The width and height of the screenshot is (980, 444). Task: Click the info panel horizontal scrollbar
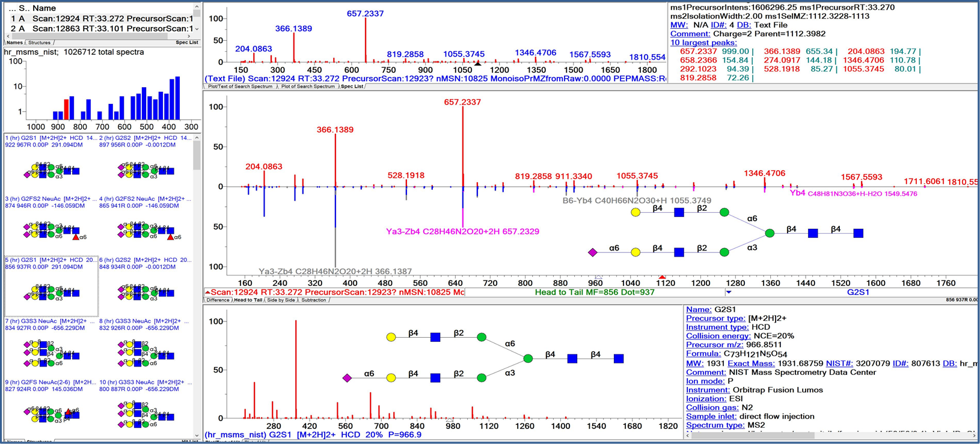coord(831,435)
